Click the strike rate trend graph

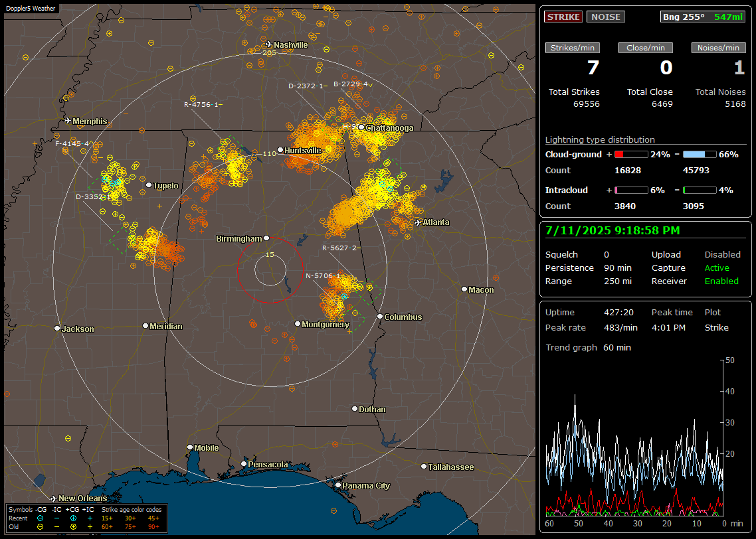[634, 438]
